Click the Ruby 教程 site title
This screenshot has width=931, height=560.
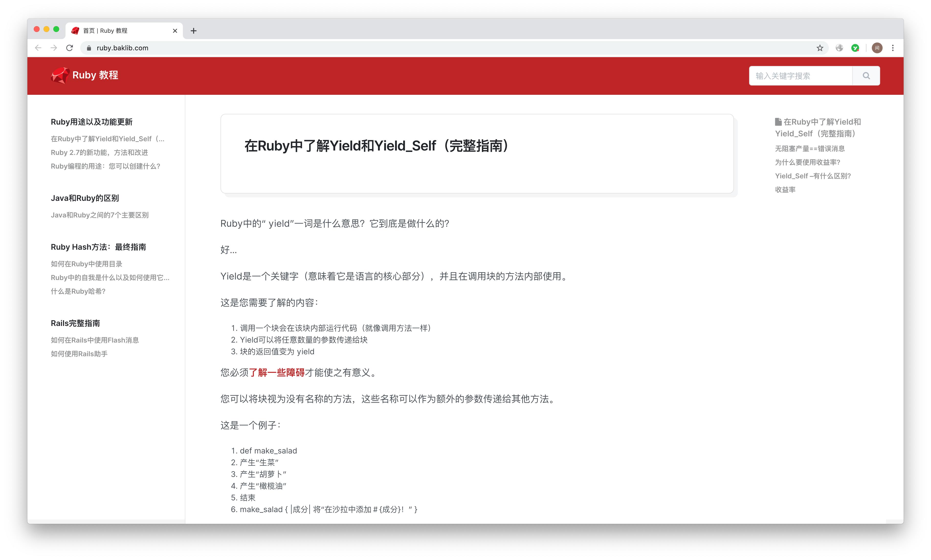[95, 75]
